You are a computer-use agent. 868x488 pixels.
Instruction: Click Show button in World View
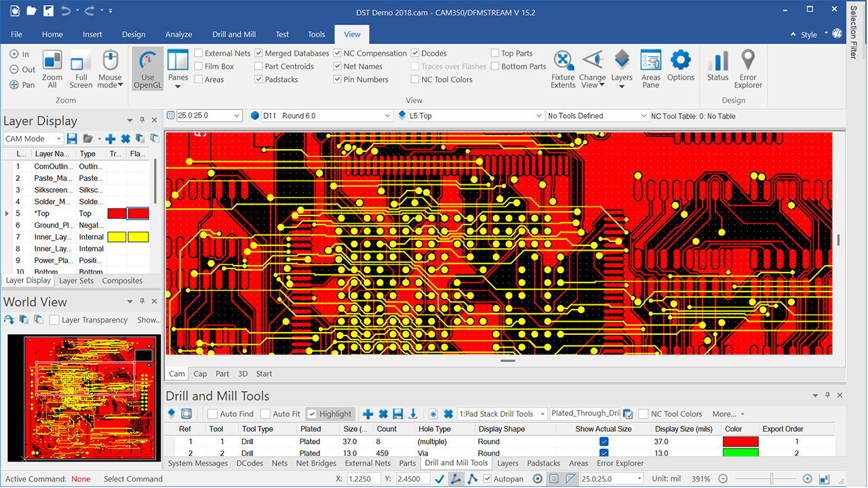(x=149, y=320)
